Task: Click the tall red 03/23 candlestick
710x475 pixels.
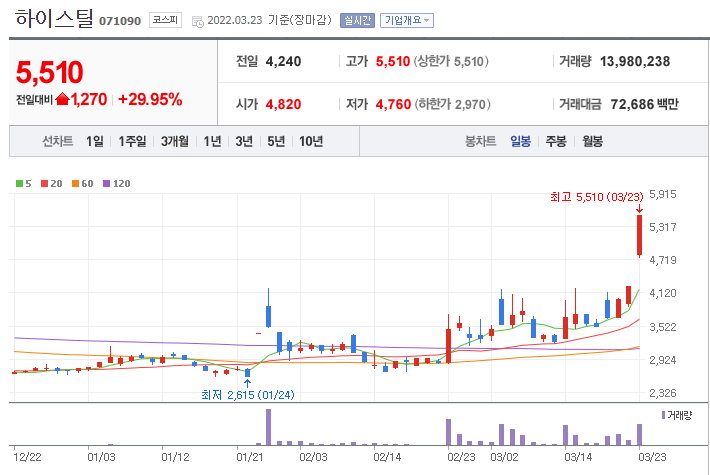Action: (639, 235)
